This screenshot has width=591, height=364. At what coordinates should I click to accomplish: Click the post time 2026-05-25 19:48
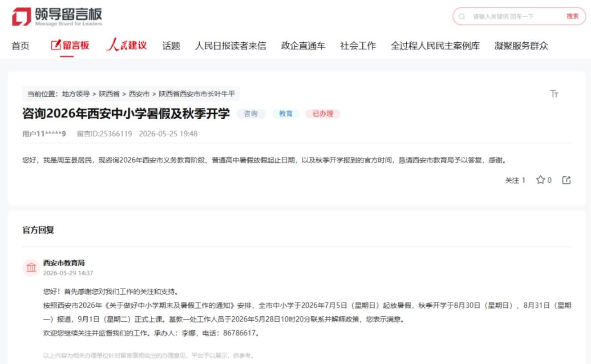pyautogui.click(x=168, y=133)
